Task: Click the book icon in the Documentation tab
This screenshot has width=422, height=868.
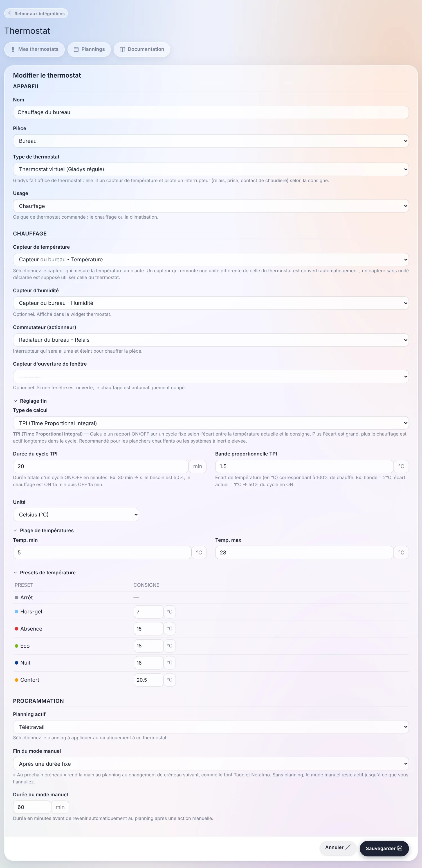Action: coord(122,49)
